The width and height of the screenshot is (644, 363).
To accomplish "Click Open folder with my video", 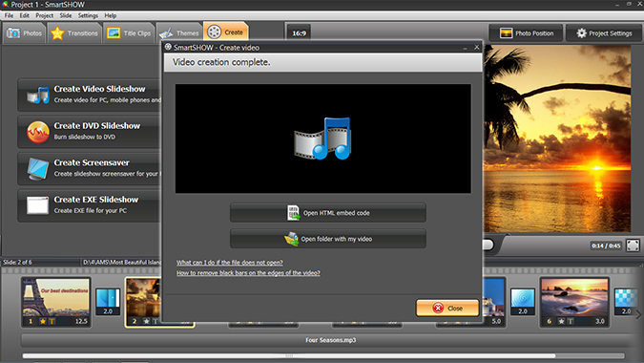I will (x=328, y=239).
